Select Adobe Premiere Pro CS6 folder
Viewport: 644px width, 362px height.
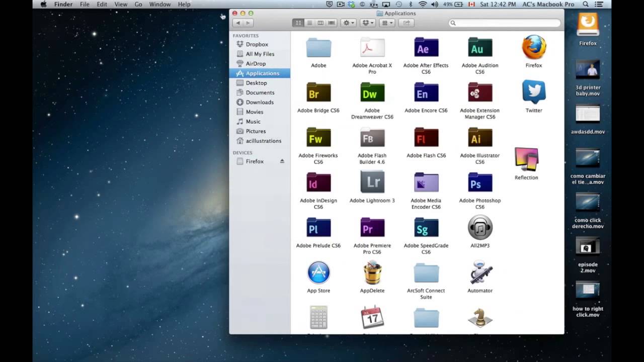372,228
